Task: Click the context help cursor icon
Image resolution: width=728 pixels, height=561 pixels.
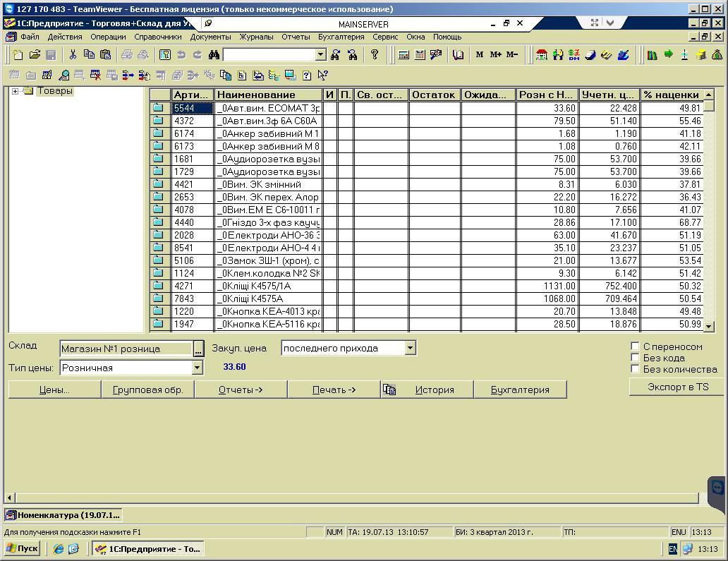Action: click(x=322, y=75)
